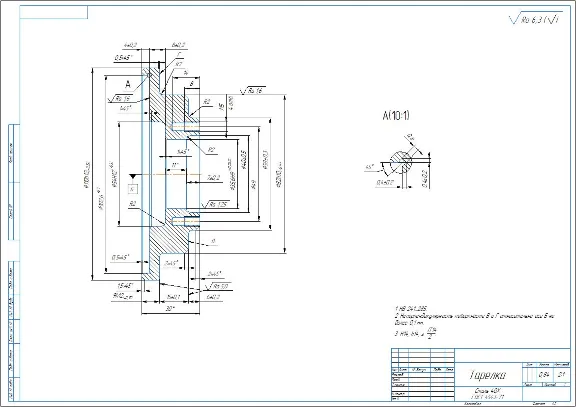Click the Ra 1,6 symbol right of section
Viewport: 576px width, 407px height.
click(x=252, y=90)
